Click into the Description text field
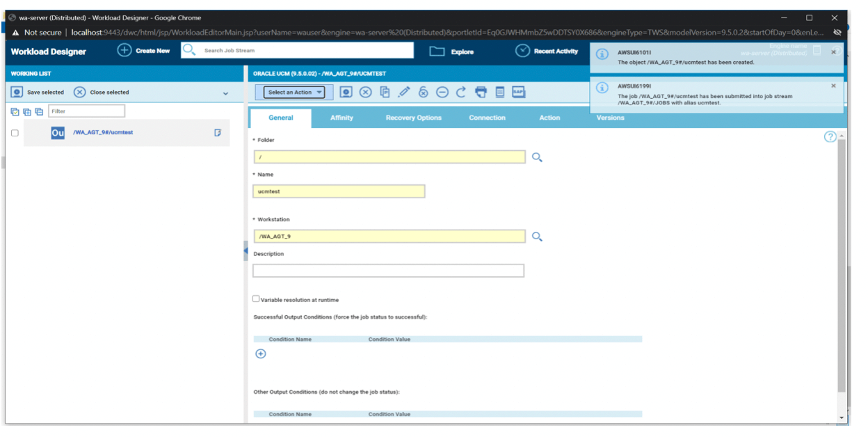Image resolution: width=868 pixels, height=437 pixels. [388, 271]
